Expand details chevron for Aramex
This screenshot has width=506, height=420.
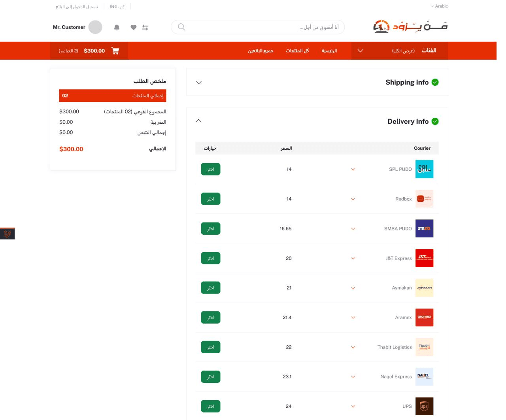(x=353, y=317)
